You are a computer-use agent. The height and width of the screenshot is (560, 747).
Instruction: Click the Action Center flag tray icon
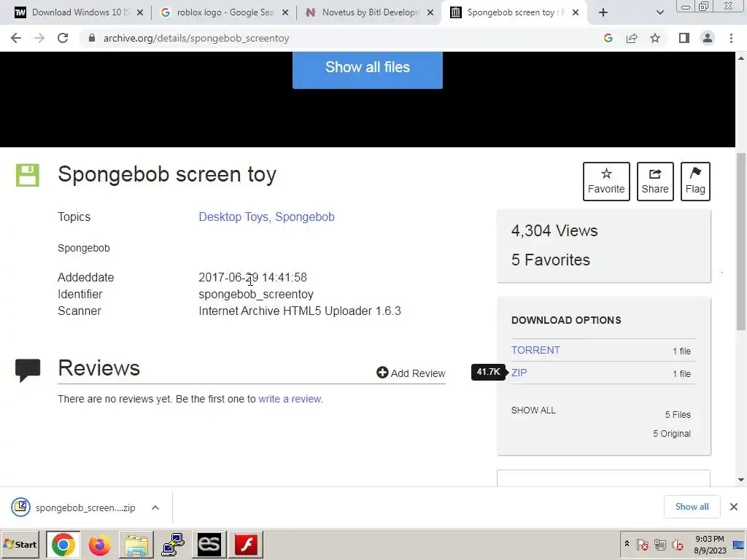pyautogui.click(x=642, y=544)
